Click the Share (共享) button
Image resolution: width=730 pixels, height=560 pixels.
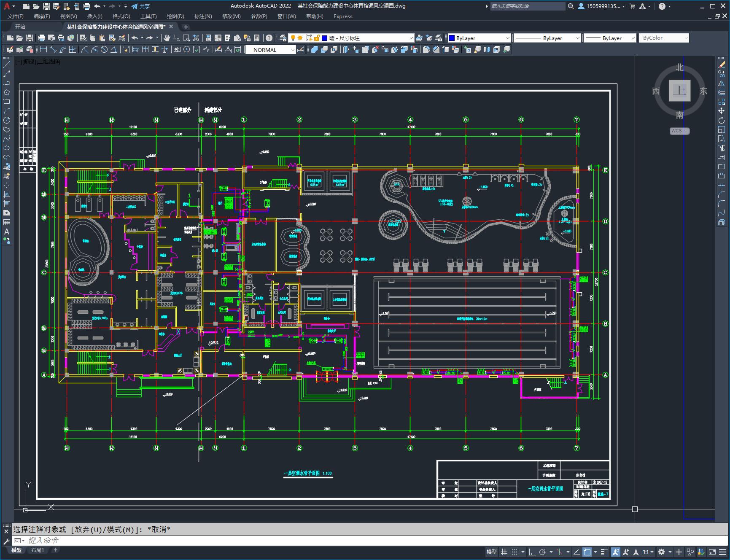[x=140, y=6]
